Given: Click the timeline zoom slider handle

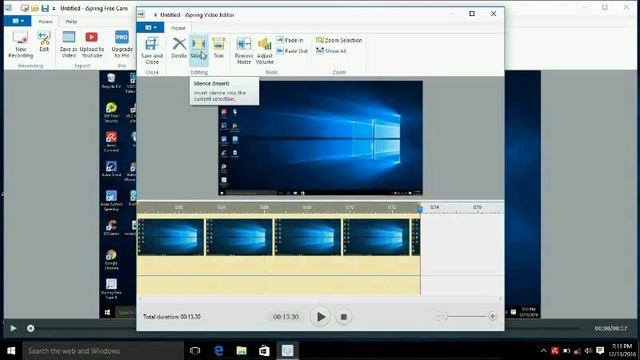Looking at the screenshot, I should point(446,316).
